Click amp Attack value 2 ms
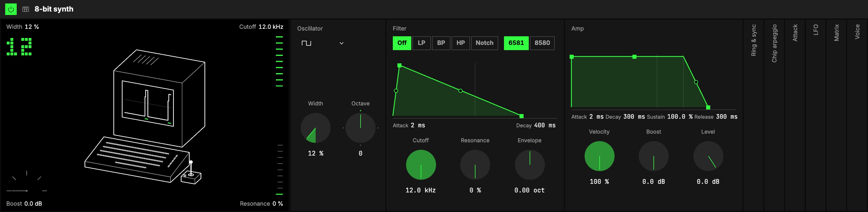 pos(596,117)
